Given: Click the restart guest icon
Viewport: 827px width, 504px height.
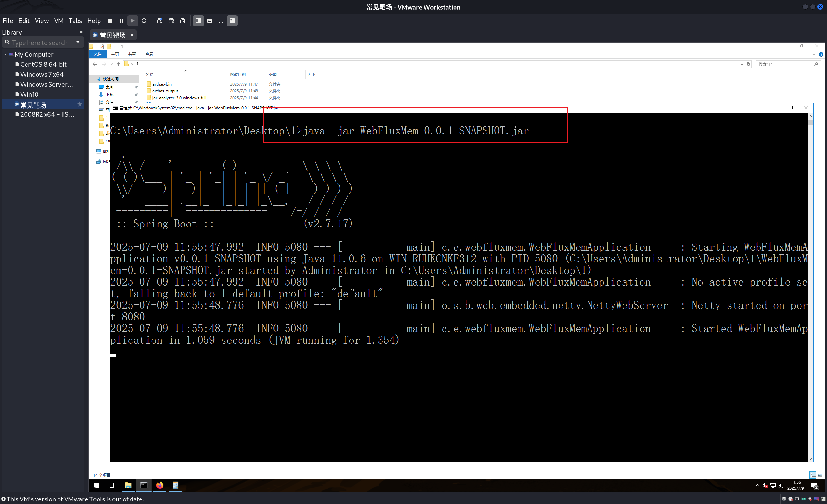Looking at the screenshot, I should 144,21.
